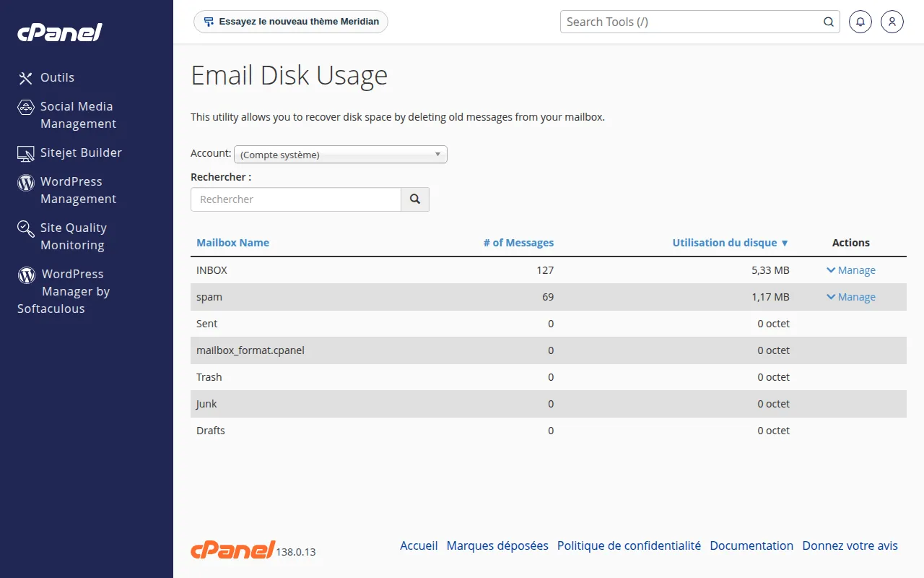Select the Trash mailbox row name
The width and height of the screenshot is (924, 578).
tap(209, 377)
